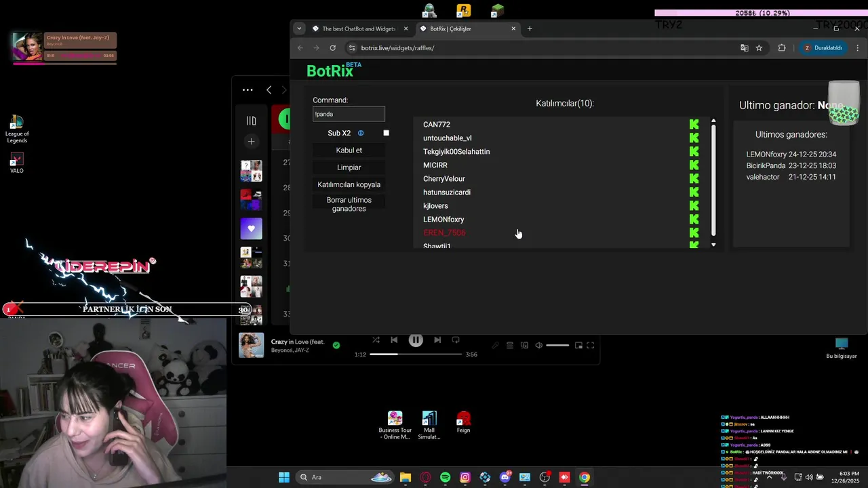868x488 pixels.
Task: Mute Spotify with the speaker icon
Action: point(539,345)
